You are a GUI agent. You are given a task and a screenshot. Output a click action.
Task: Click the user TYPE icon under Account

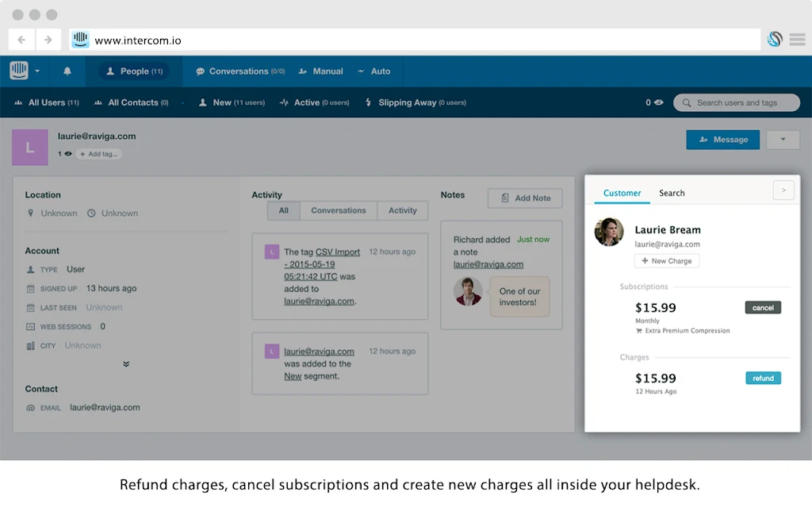tap(31, 270)
